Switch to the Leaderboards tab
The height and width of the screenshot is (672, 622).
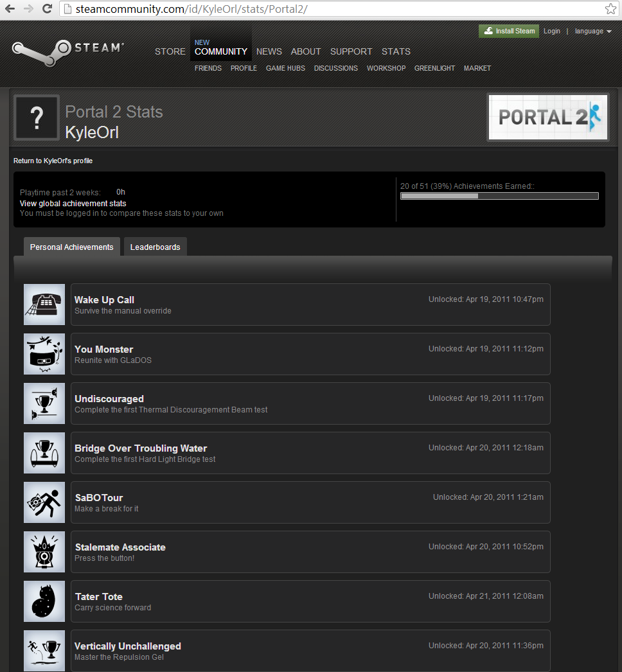155,247
